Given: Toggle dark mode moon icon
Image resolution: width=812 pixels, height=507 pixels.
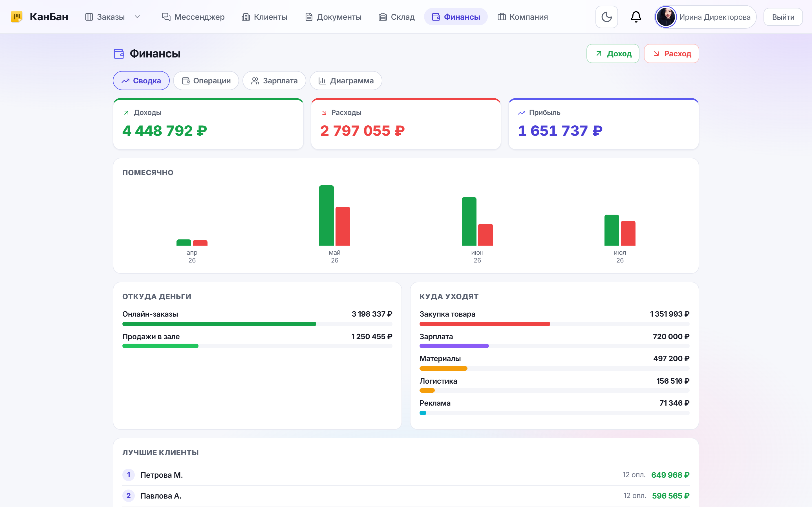Looking at the screenshot, I should coord(606,17).
